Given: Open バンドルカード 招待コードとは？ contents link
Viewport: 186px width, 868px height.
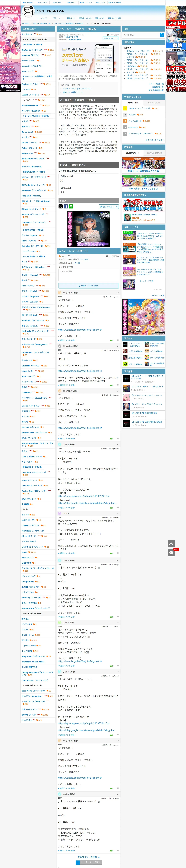Looking at the screenshot, I should pos(77,89).
